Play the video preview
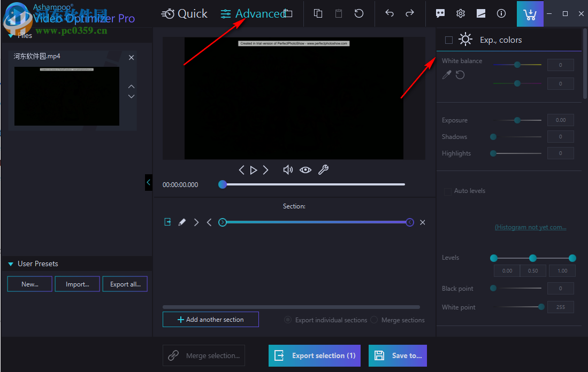588x372 pixels. [253, 169]
